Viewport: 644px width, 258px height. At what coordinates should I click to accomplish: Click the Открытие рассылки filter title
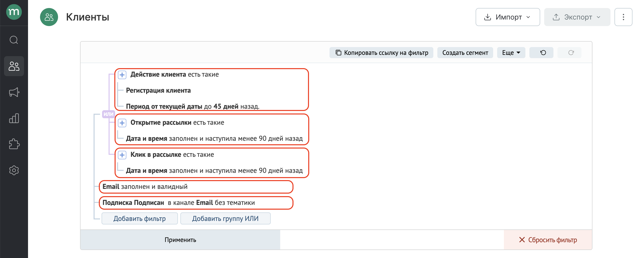(161, 122)
